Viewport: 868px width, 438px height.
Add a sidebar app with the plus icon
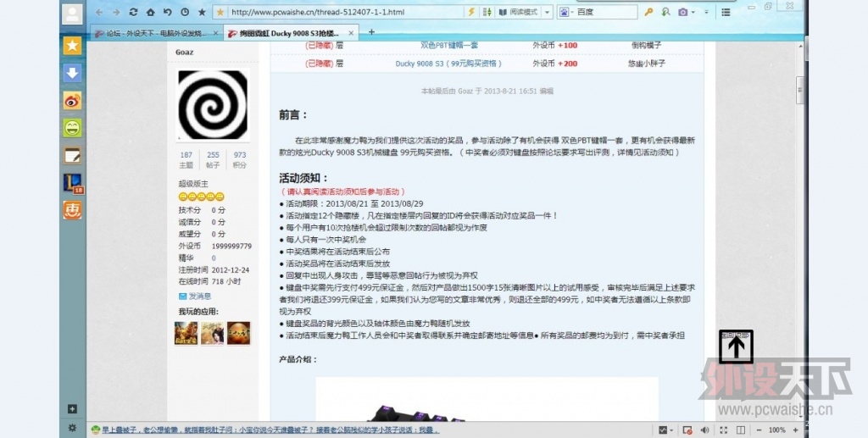point(72,408)
